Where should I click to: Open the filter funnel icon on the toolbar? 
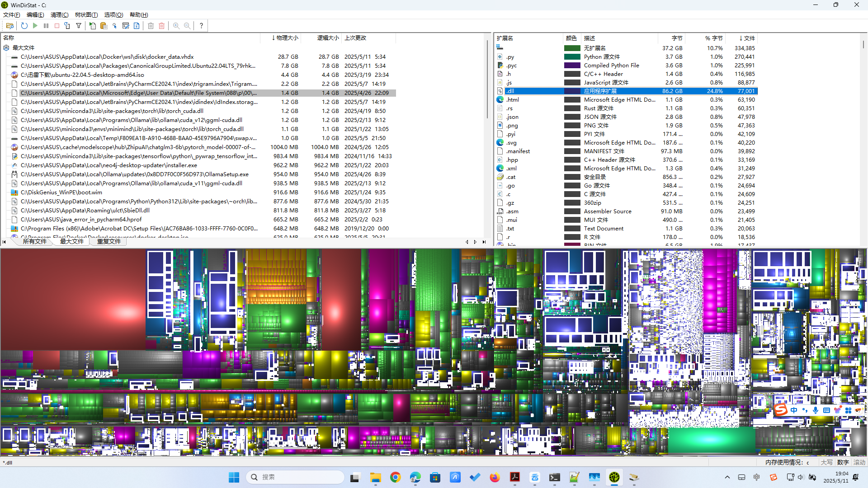click(79, 26)
